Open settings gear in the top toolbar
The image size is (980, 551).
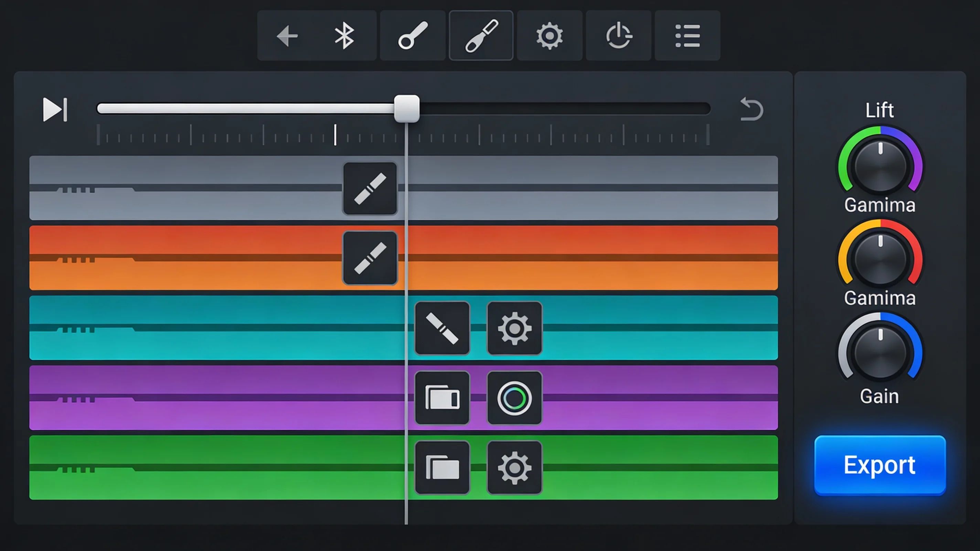pos(549,36)
